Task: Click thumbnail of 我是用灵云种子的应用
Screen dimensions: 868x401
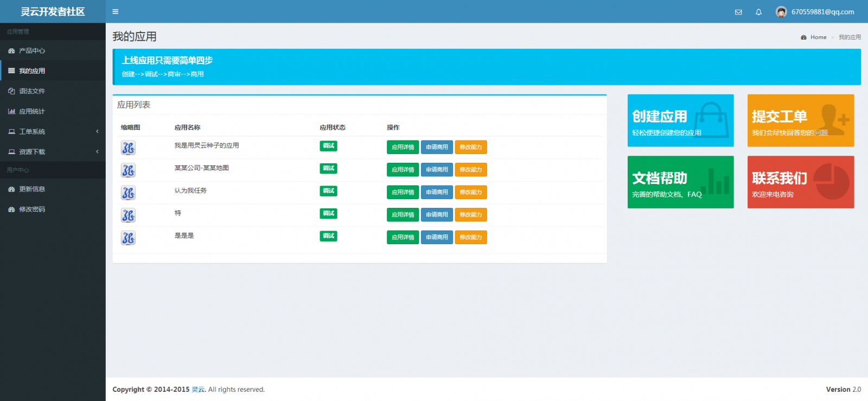Action: coord(128,148)
